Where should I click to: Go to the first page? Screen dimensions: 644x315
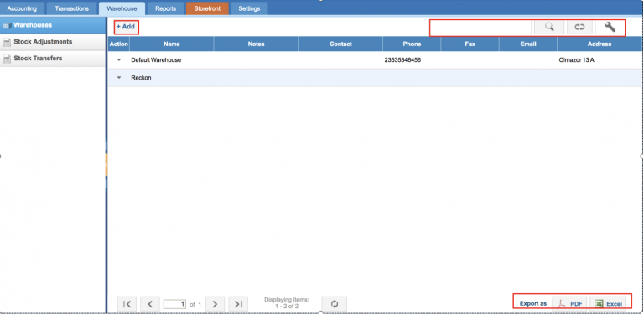coord(127,304)
